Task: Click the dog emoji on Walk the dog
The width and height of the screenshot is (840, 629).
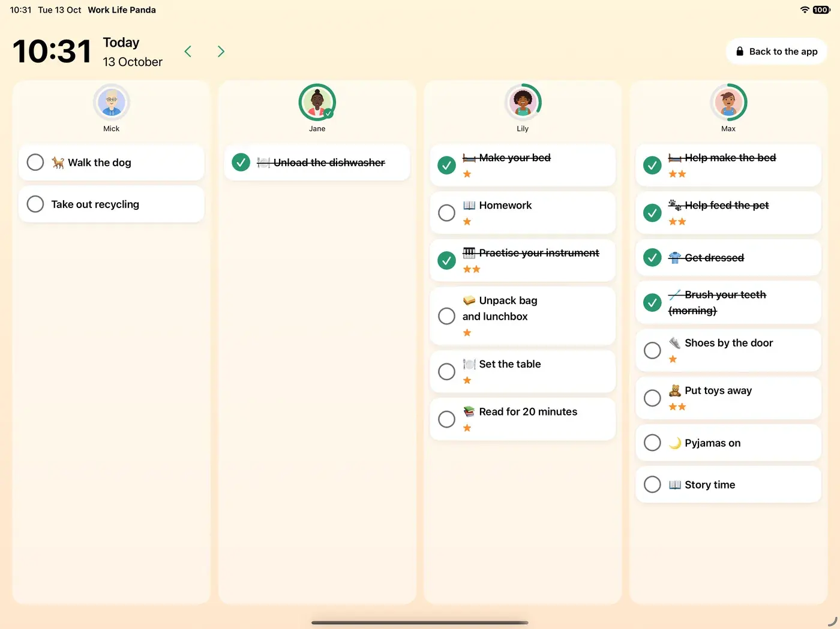Action: [58, 162]
